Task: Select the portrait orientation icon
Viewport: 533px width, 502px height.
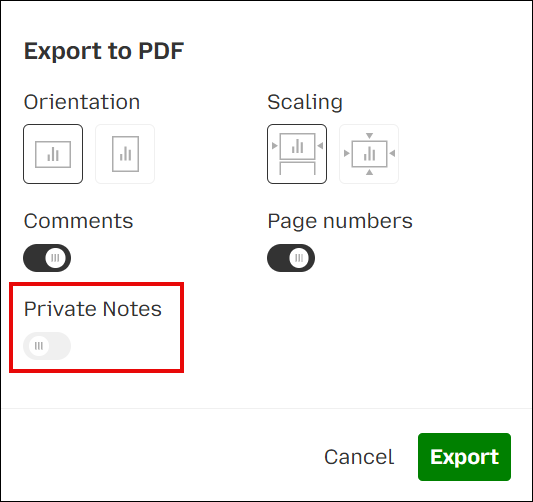Action: 125,154
